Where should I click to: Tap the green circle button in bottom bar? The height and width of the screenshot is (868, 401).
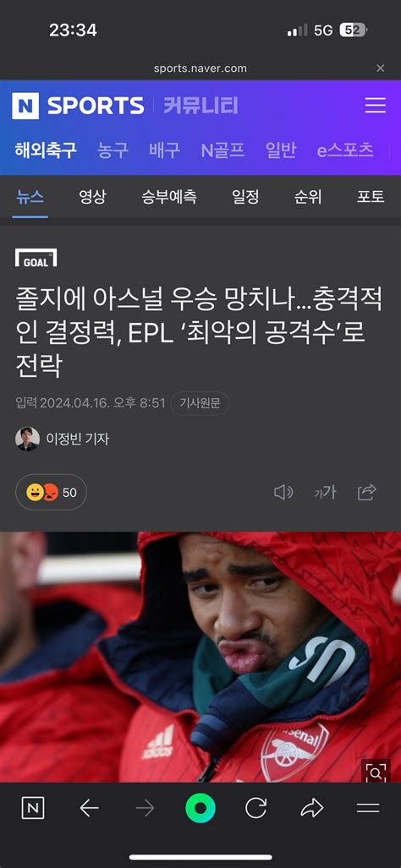tap(200, 809)
